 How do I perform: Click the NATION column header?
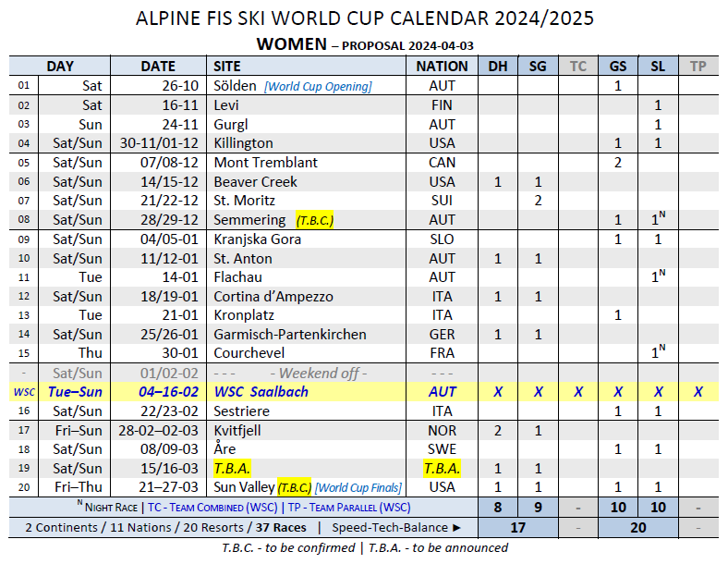click(x=442, y=66)
